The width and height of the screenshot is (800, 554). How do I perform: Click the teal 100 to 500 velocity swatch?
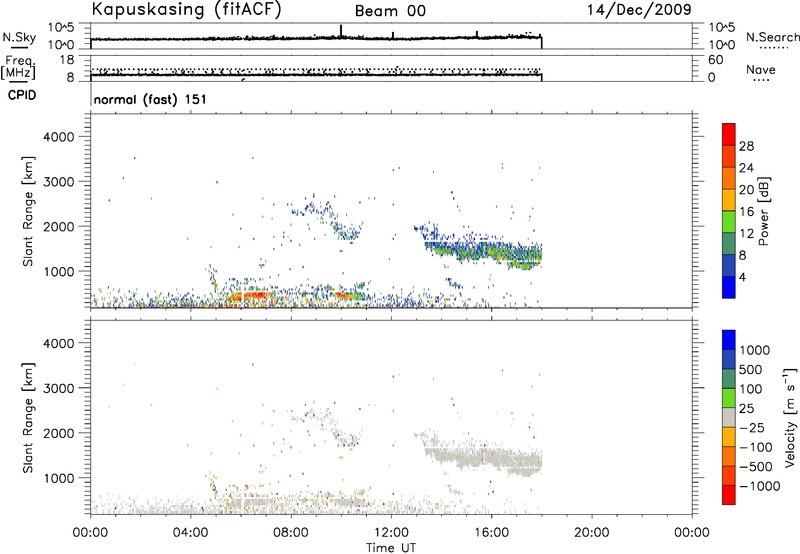tap(729, 379)
